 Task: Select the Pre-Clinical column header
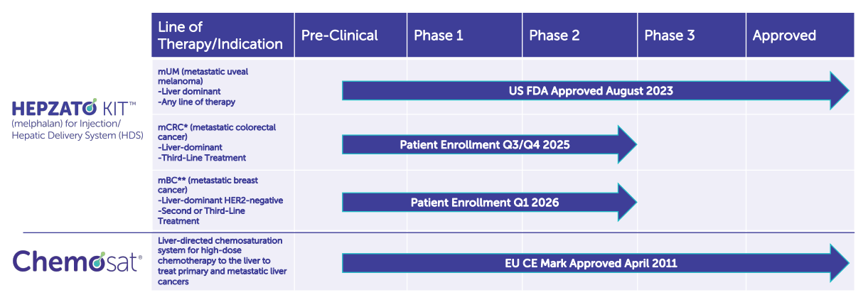tap(340, 36)
